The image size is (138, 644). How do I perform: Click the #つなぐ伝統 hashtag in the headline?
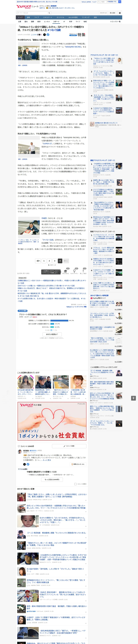[x=54, y=30]
